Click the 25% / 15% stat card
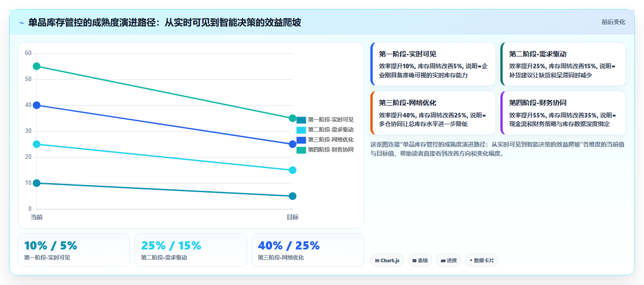Screen dimensions: 644x285 (191, 250)
